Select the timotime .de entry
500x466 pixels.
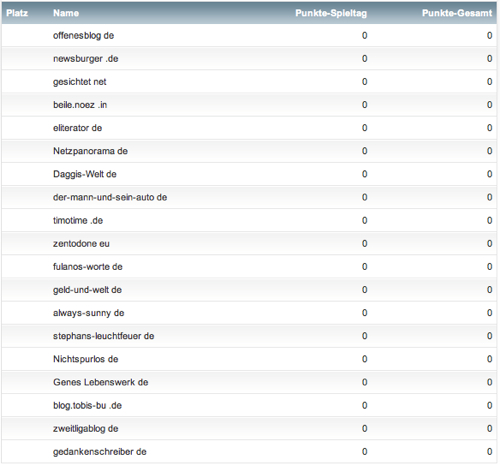tap(78, 220)
